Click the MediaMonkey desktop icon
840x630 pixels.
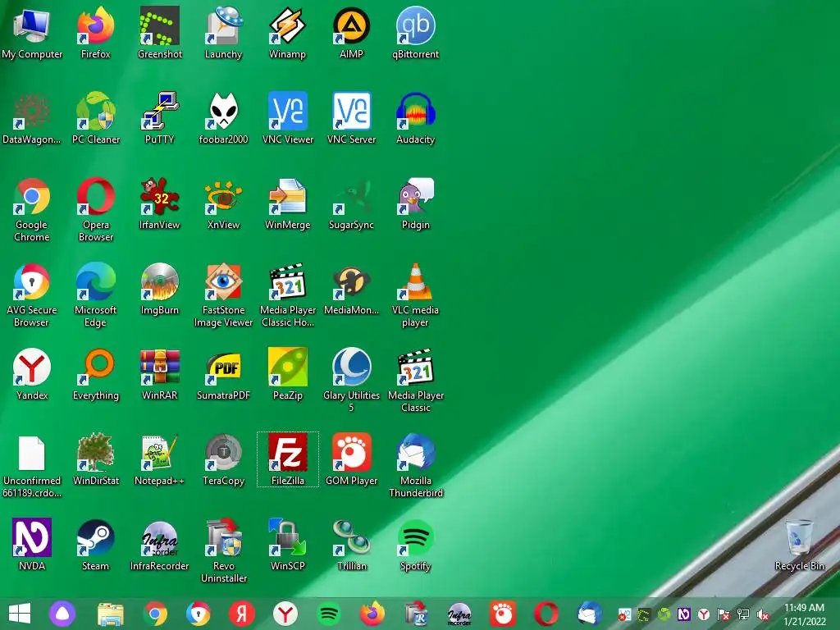pos(351,288)
